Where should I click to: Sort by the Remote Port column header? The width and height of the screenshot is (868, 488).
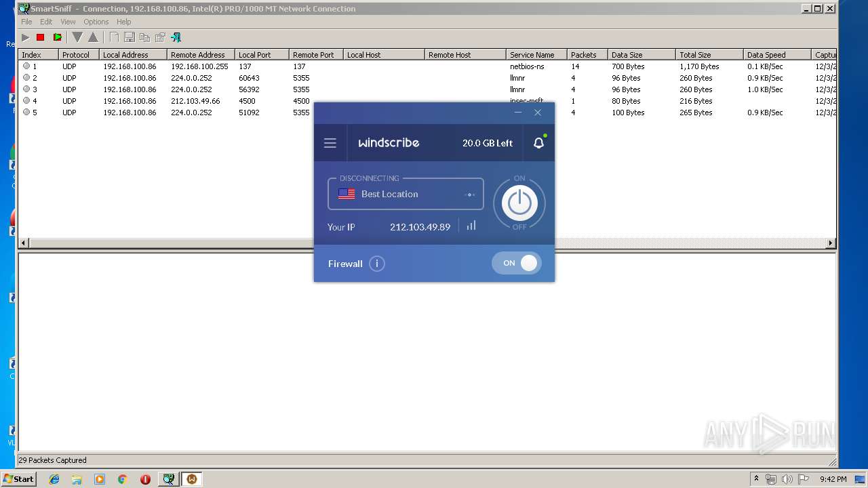click(x=316, y=55)
